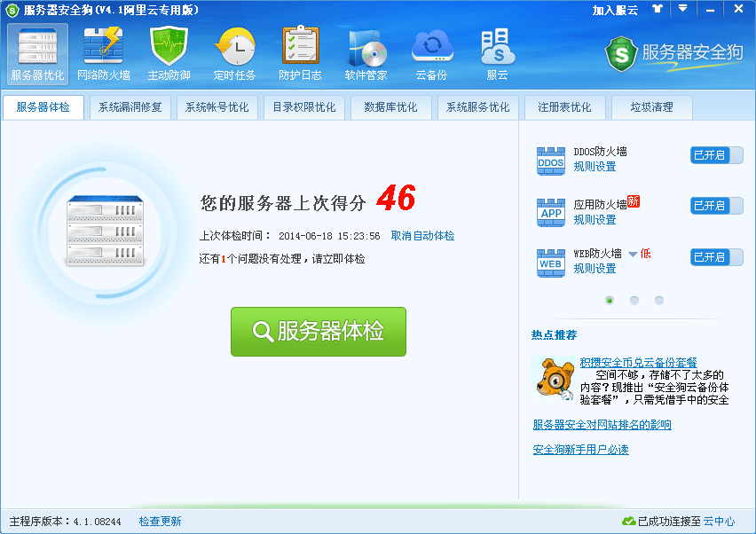Click 取消自动体检 link
The height and width of the screenshot is (534, 756).
point(422,236)
